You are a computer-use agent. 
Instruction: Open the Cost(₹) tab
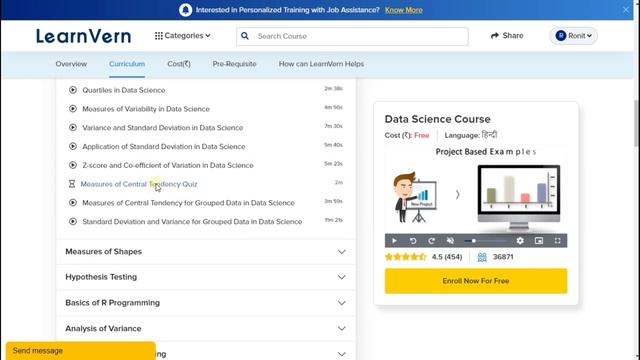click(179, 64)
